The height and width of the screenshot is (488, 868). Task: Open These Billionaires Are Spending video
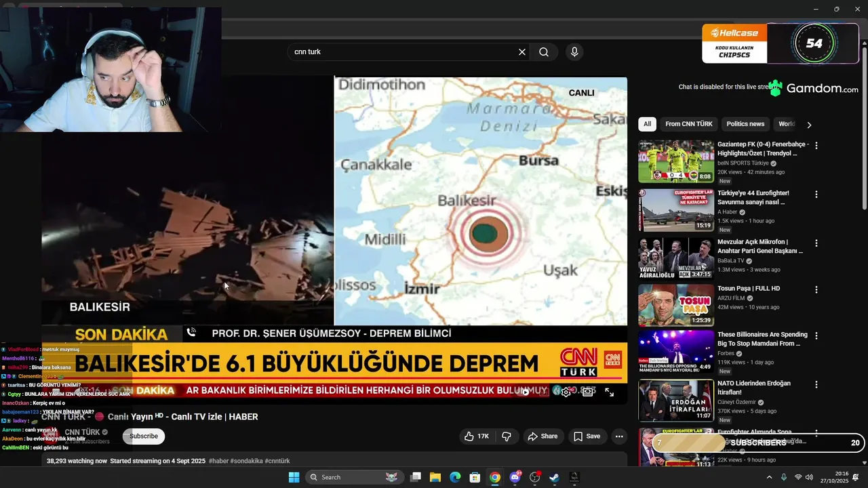(762, 339)
